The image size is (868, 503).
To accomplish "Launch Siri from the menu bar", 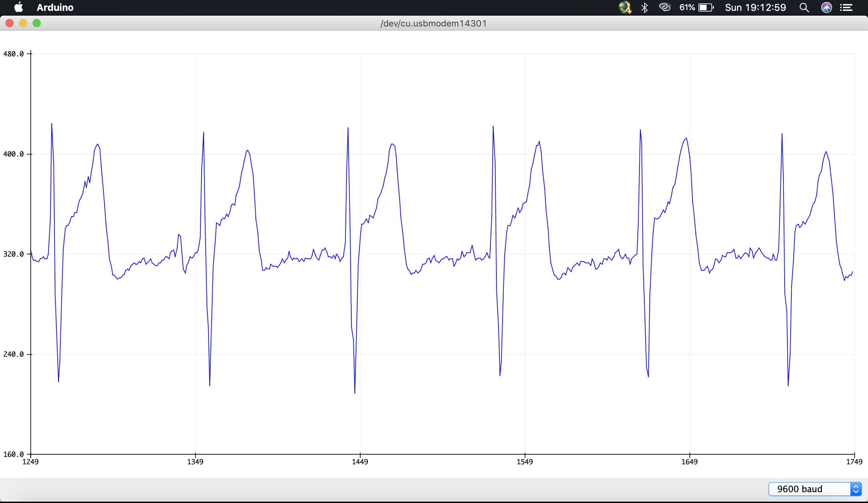I will point(826,7).
